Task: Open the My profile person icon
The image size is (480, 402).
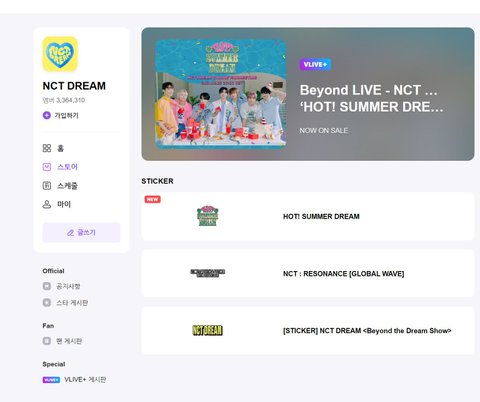Action: tap(47, 204)
